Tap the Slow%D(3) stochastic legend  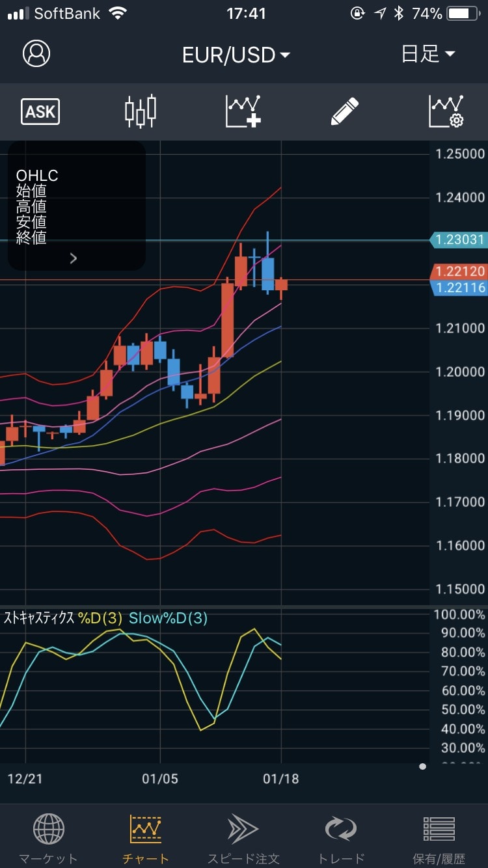pyautogui.click(x=168, y=618)
